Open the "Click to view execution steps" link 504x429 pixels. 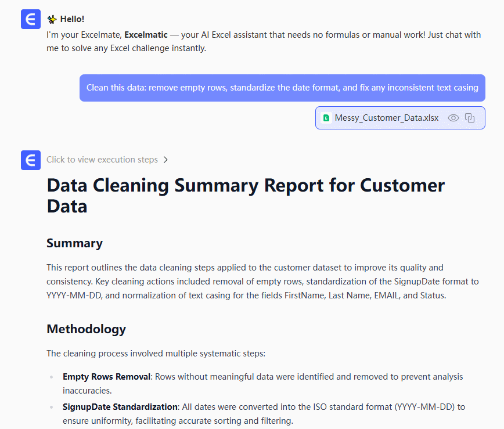click(x=102, y=160)
